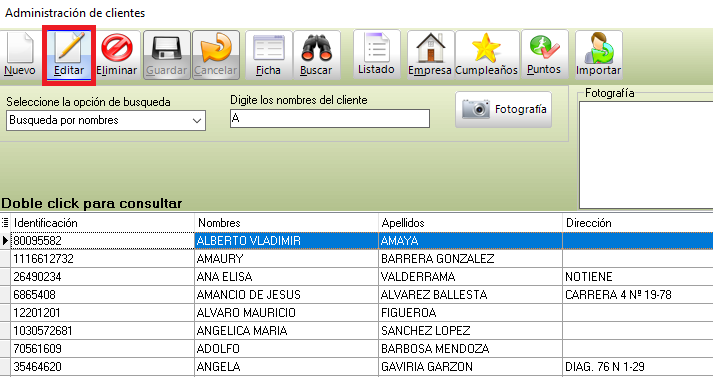Click the empty Fotografía picture box
Screen dimensions: 713x377
646,155
